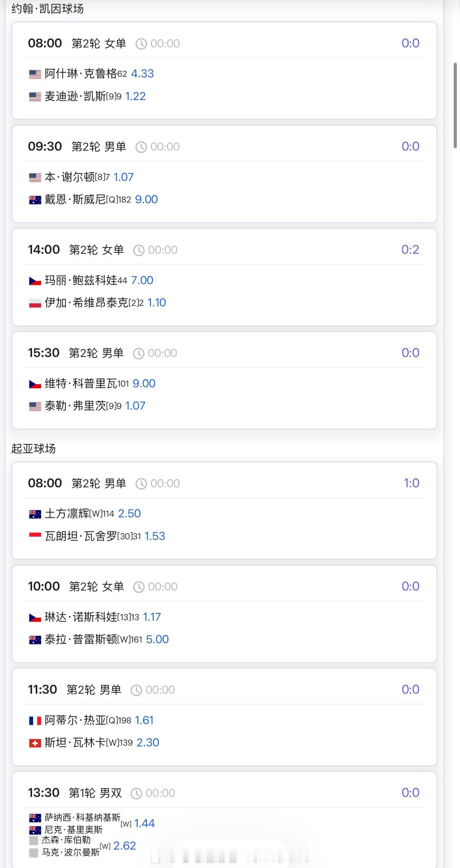
Task: Click Australian flag beside 戴恩·斯威尼
Action: click(35, 200)
